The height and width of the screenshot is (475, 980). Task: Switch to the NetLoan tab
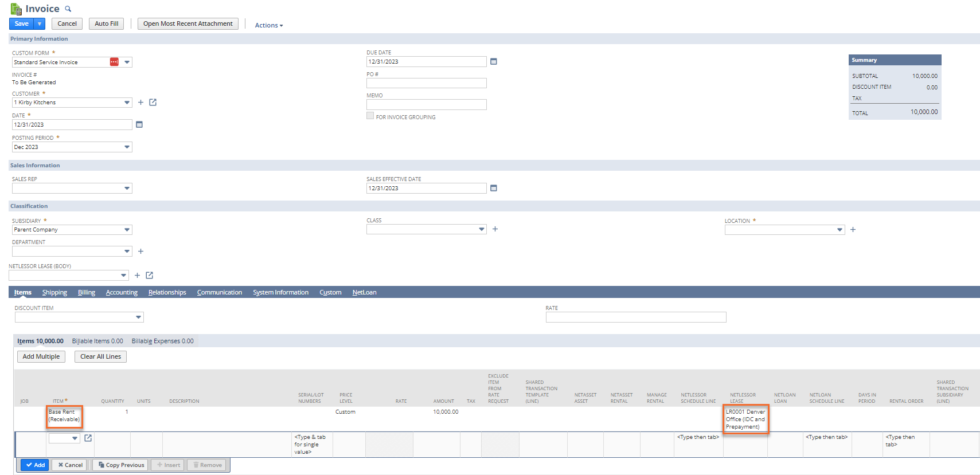tap(364, 293)
